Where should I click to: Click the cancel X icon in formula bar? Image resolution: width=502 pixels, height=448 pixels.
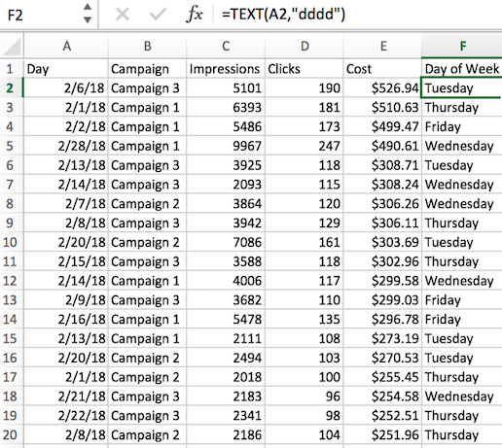click(123, 15)
